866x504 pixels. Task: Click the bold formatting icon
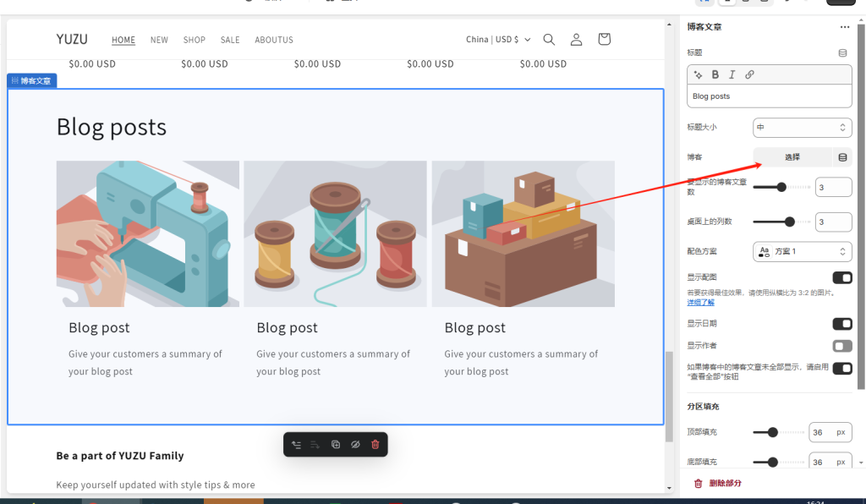click(x=715, y=74)
